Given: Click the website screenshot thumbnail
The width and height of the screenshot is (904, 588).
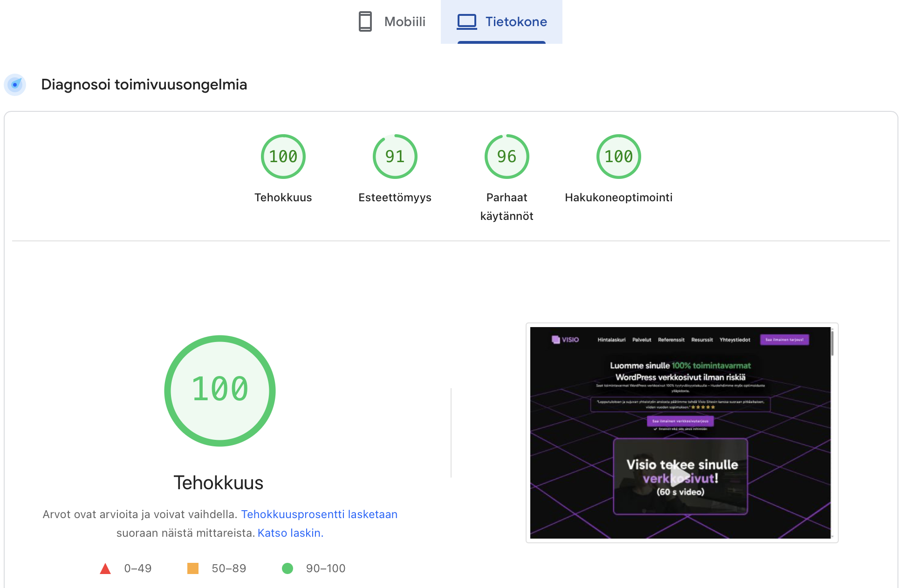Looking at the screenshot, I should coord(680,432).
